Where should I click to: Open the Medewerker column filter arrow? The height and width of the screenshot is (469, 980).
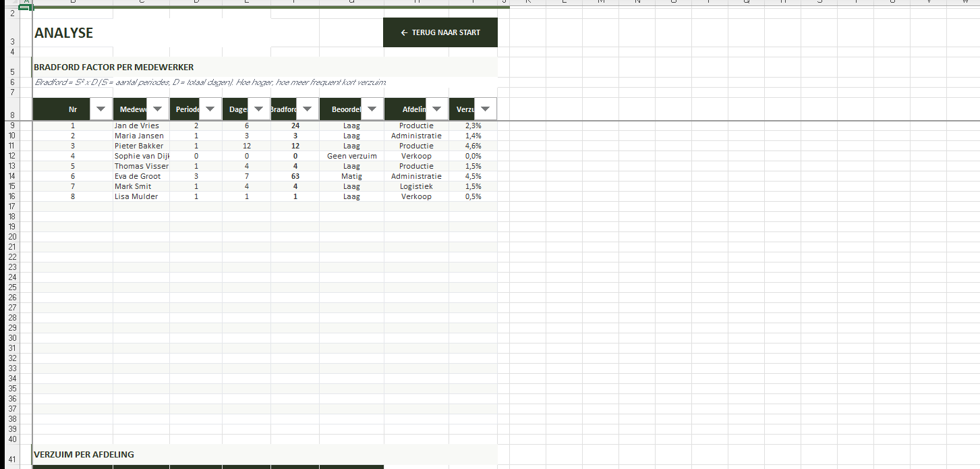point(158,109)
